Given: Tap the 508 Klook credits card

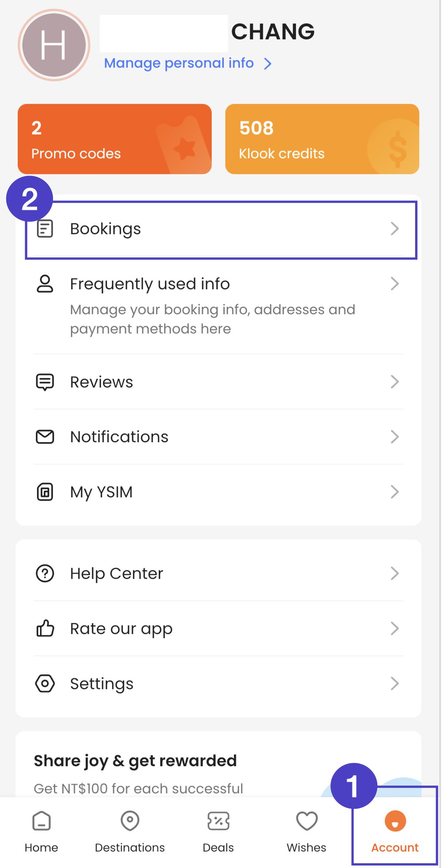Looking at the screenshot, I should (322, 139).
